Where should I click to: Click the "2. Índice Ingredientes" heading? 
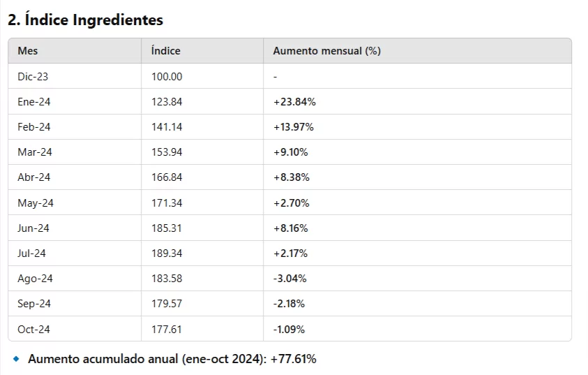(x=85, y=20)
